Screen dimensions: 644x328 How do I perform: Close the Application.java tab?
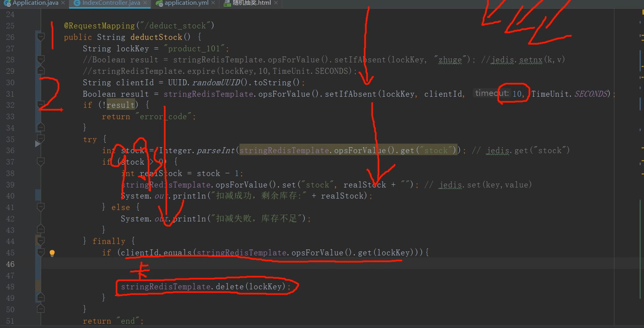(63, 3)
